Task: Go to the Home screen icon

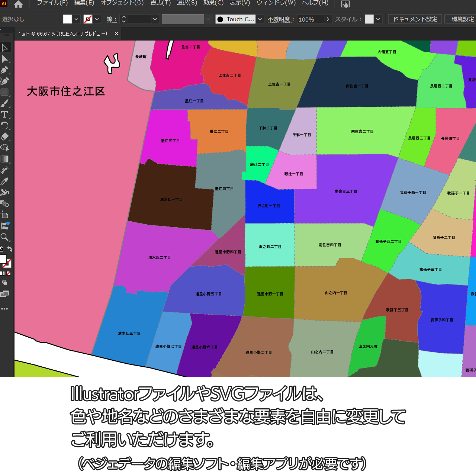Action: 18,4
